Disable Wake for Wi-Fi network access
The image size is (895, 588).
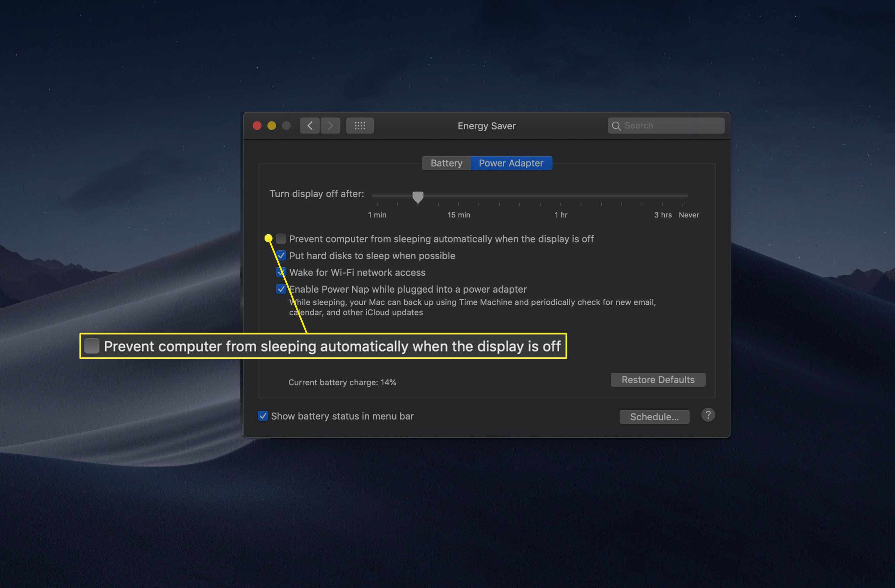coord(280,272)
